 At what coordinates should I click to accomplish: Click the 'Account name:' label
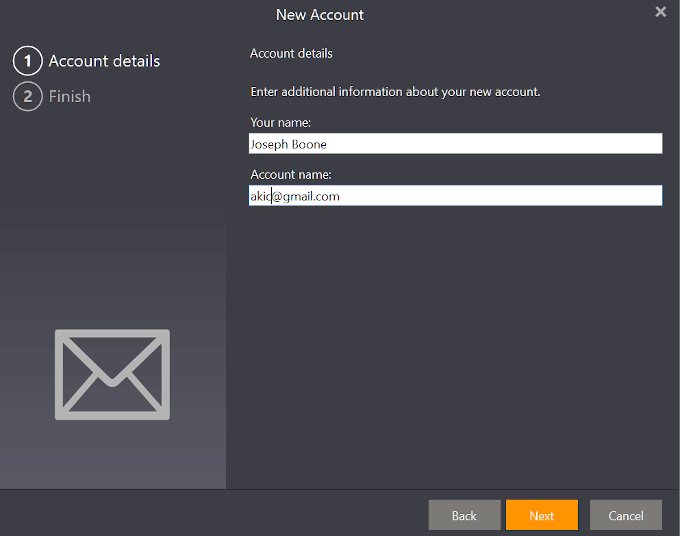pos(291,175)
